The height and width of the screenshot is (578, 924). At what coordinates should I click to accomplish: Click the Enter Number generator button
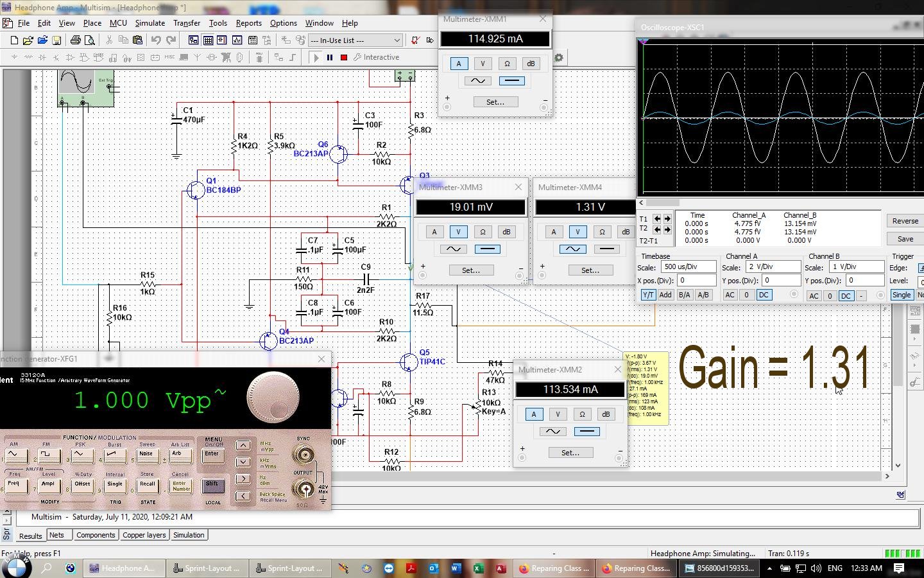coord(180,486)
